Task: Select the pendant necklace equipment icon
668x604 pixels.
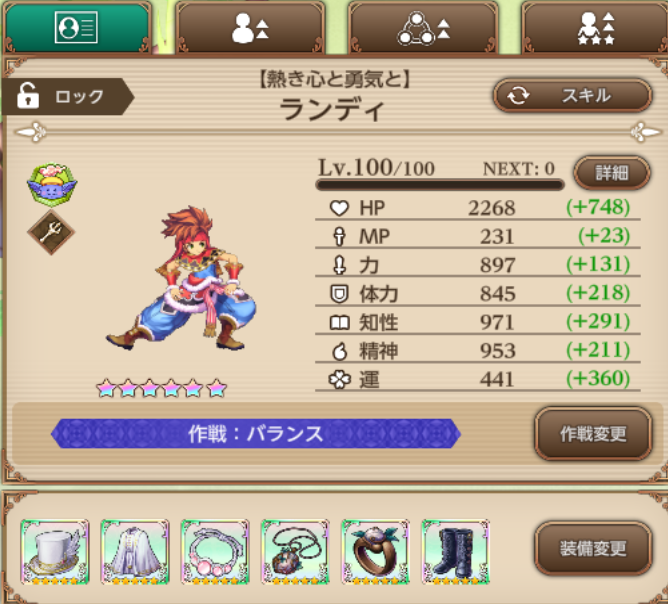Action: pyautogui.click(x=295, y=551)
